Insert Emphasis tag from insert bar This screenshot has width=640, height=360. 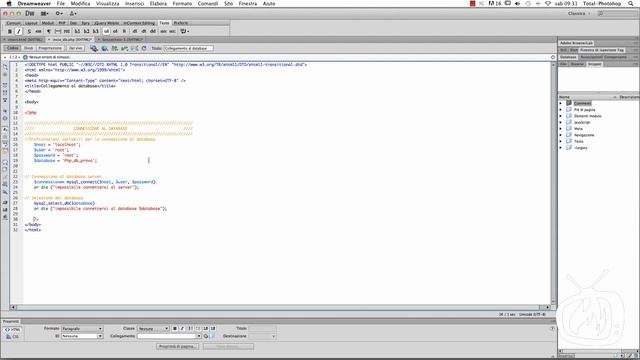38,31
